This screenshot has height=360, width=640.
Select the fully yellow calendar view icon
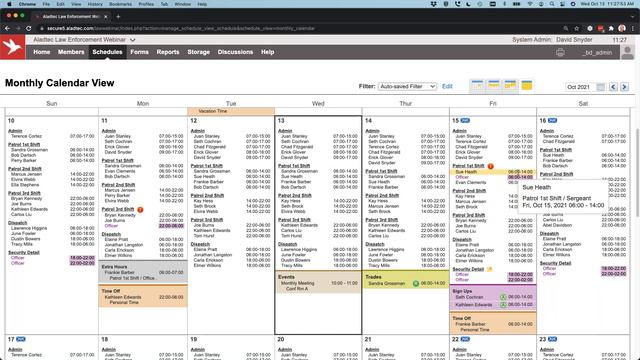[527, 86]
